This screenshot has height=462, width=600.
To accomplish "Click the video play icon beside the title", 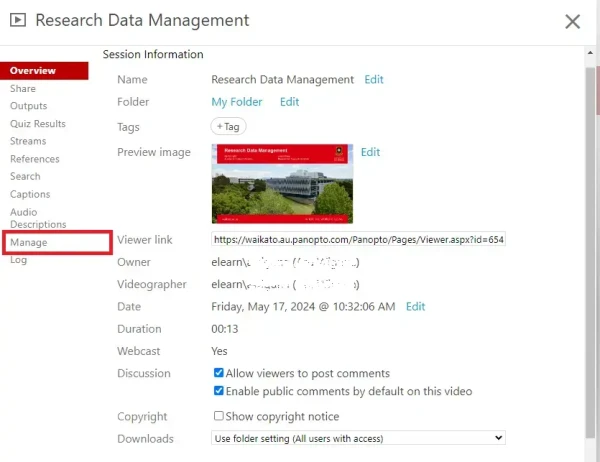I will point(18,20).
